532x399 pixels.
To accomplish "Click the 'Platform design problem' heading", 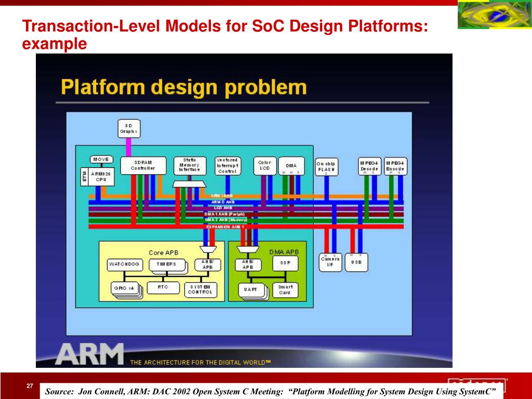I will coord(184,87).
